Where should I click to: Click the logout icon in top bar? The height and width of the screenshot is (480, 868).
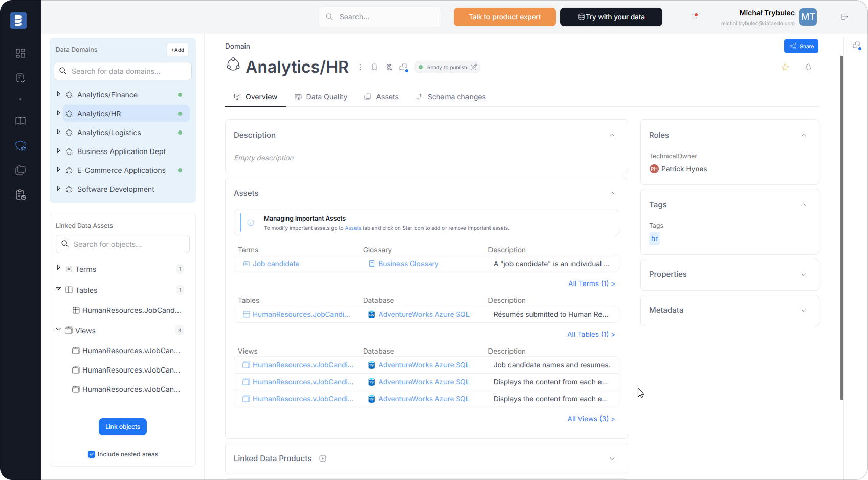pos(844,17)
